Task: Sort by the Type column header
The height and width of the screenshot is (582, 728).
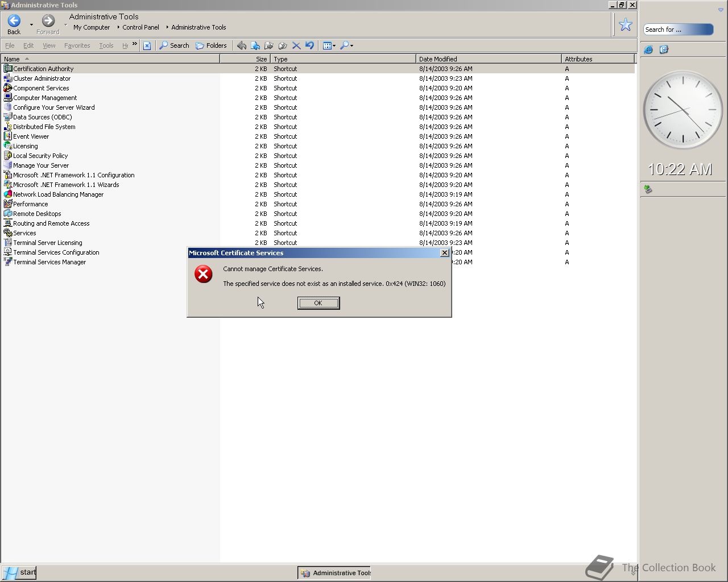Action: (x=343, y=59)
